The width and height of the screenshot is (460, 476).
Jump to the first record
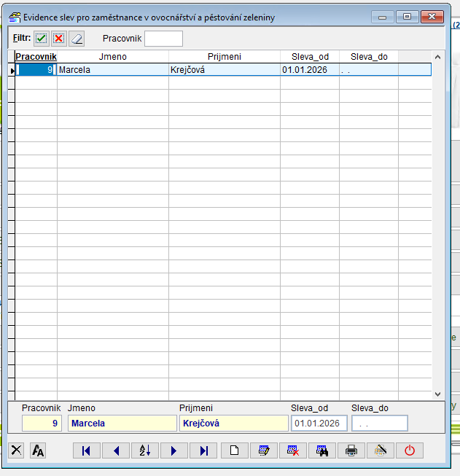click(x=87, y=450)
